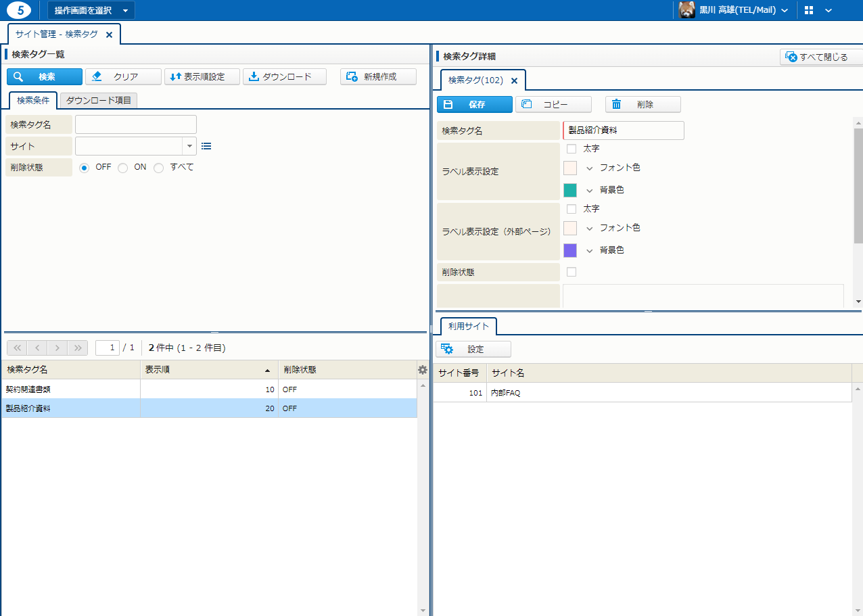Screen dimensions: 863x616
Task: Click the teal 背景色 color swatch
Action: click(x=570, y=190)
